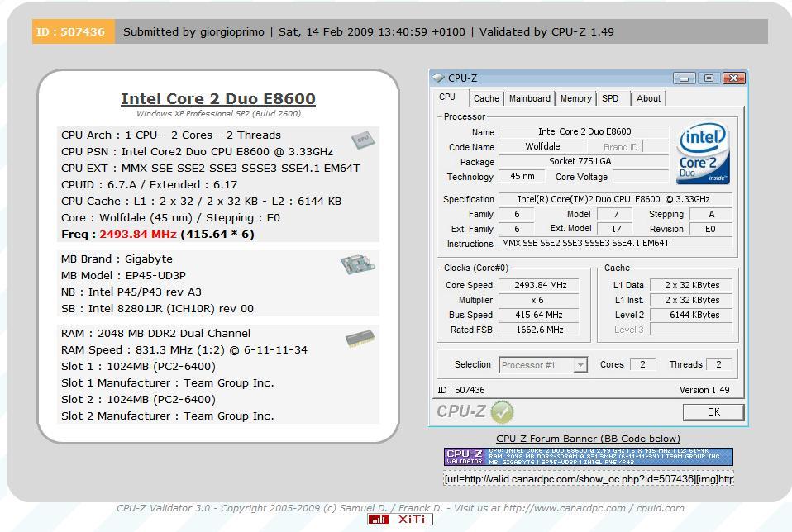Click the Revision value E0

[711, 229]
